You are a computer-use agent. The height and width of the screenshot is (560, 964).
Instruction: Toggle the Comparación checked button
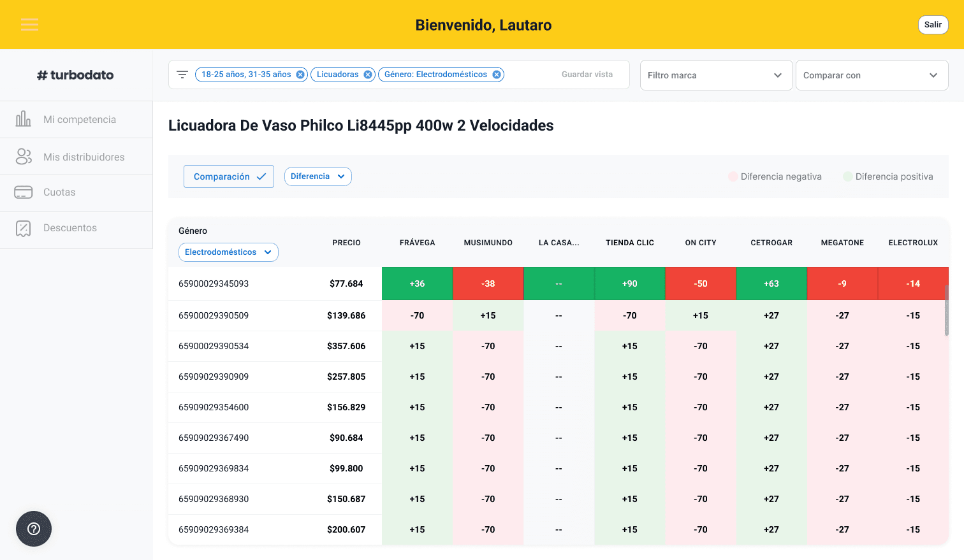(x=229, y=176)
